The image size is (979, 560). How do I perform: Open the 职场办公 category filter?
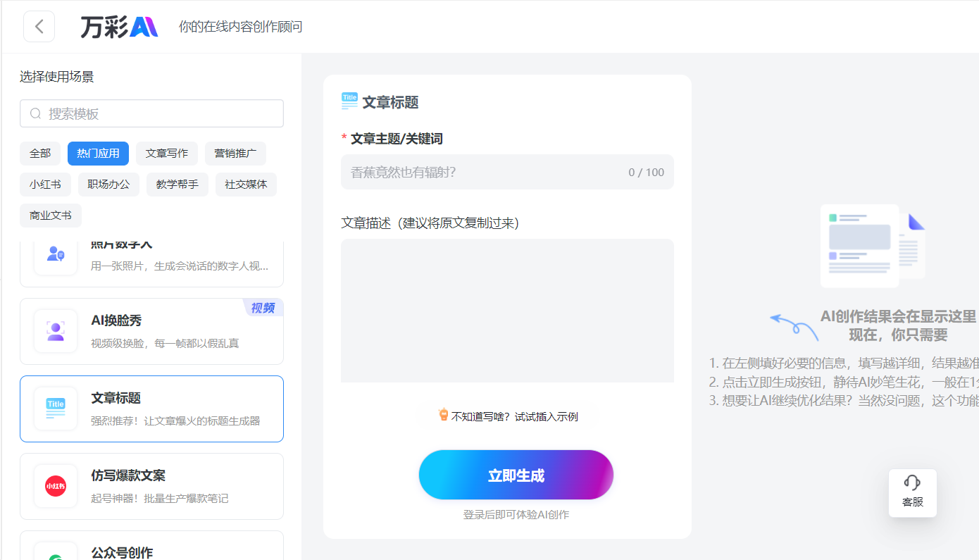[108, 185]
